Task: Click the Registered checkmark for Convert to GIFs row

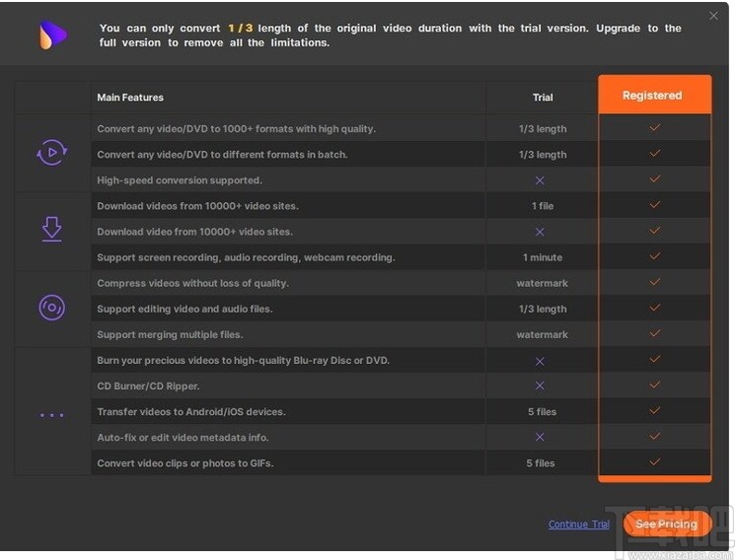Action: pos(655,462)
